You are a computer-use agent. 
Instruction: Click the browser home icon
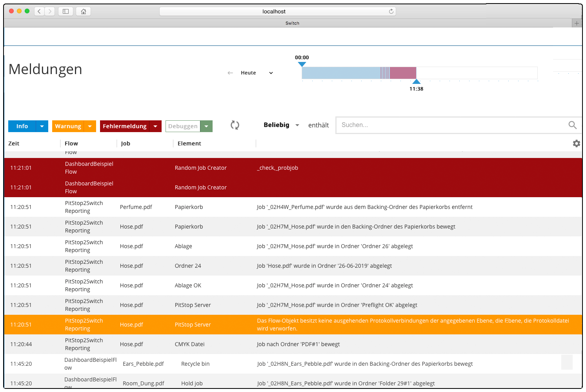point(83,11)
